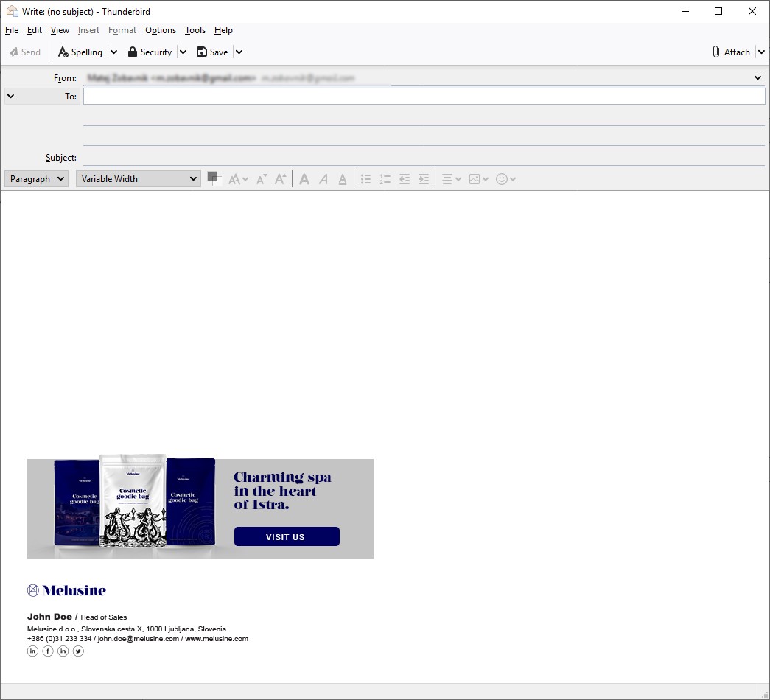
Task: Open the Twitter link in the signature
Action: 78,651
